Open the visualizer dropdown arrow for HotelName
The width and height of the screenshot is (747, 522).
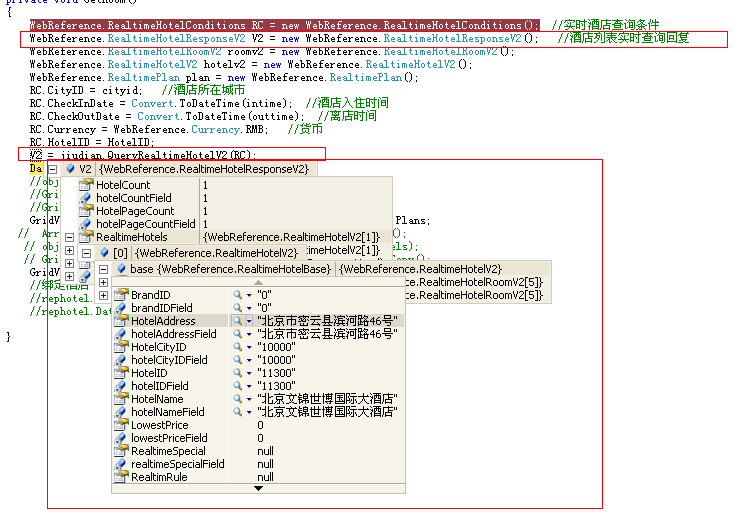click(x=249, y=399)
